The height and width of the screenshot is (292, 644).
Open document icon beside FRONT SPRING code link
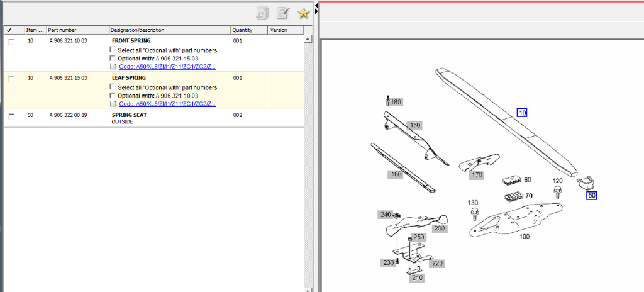[113, 67]
